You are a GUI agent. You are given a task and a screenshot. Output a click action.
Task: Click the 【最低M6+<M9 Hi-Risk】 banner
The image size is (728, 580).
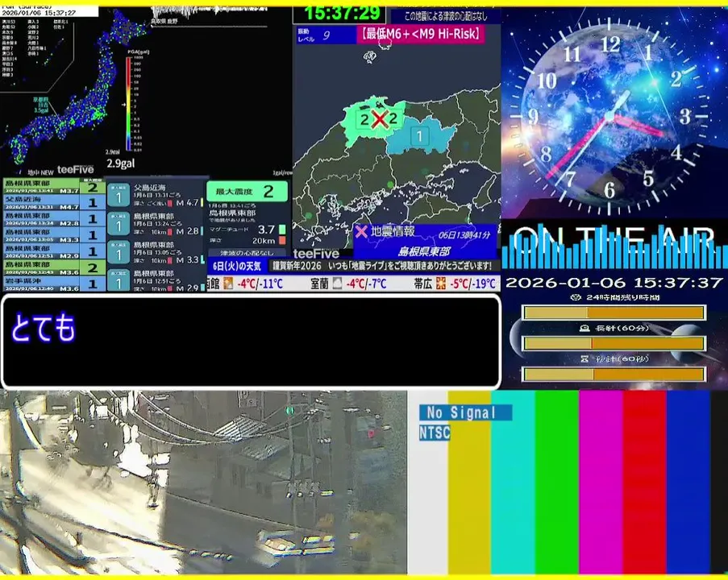click(x=421, y=35)
